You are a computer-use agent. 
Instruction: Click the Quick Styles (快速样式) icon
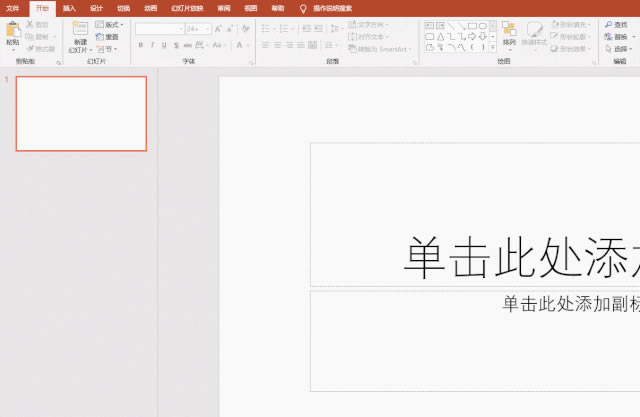point(534,29)
